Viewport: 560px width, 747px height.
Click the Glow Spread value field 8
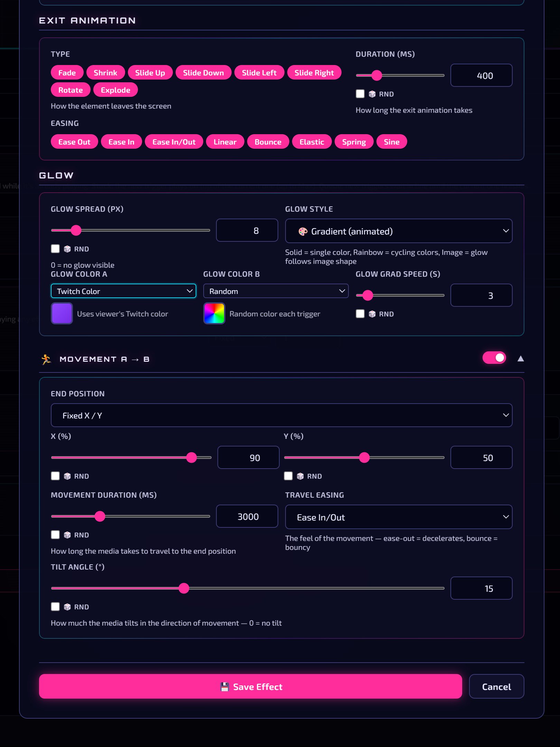[247, 230]
